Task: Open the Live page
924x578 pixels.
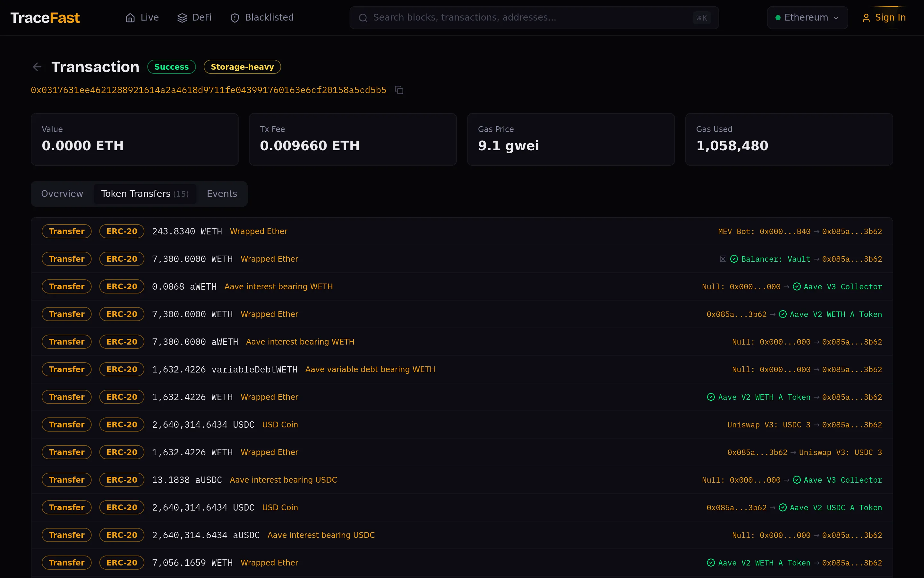Action: [x=142, y=18]
